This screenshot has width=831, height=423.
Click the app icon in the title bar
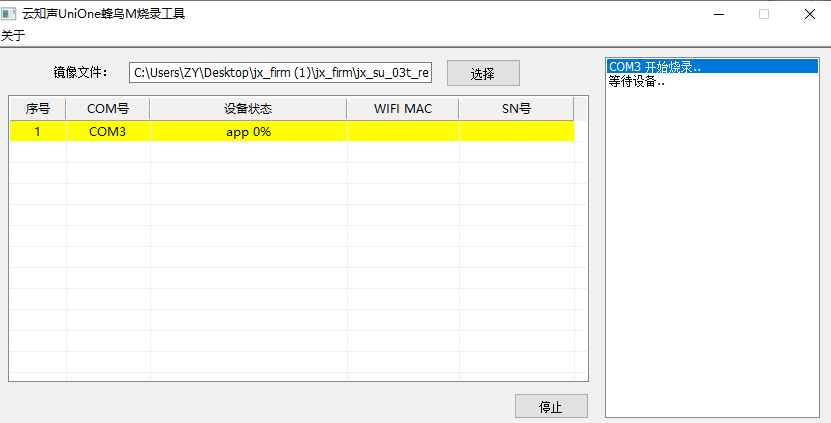point(9,14)
